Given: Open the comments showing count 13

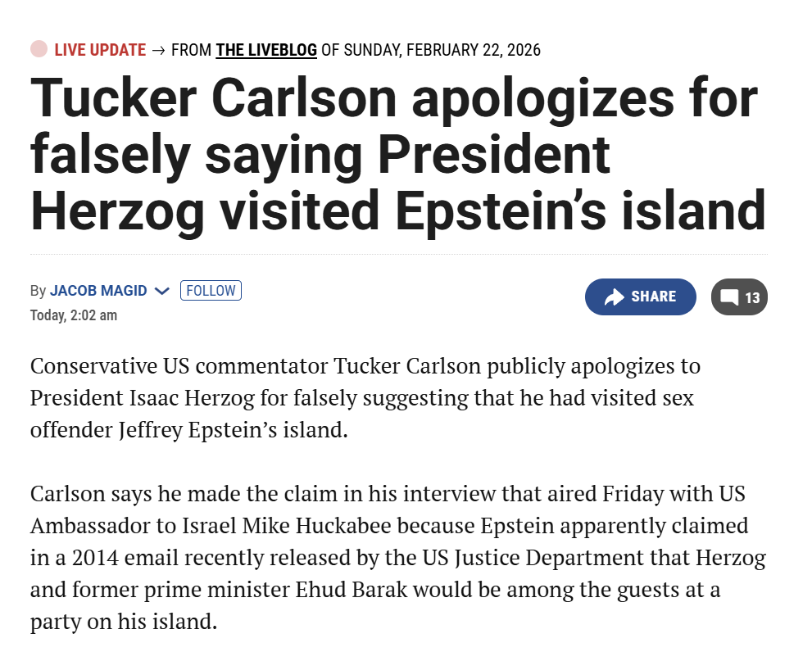Looking at the screenshot, I should pos(740,298).
